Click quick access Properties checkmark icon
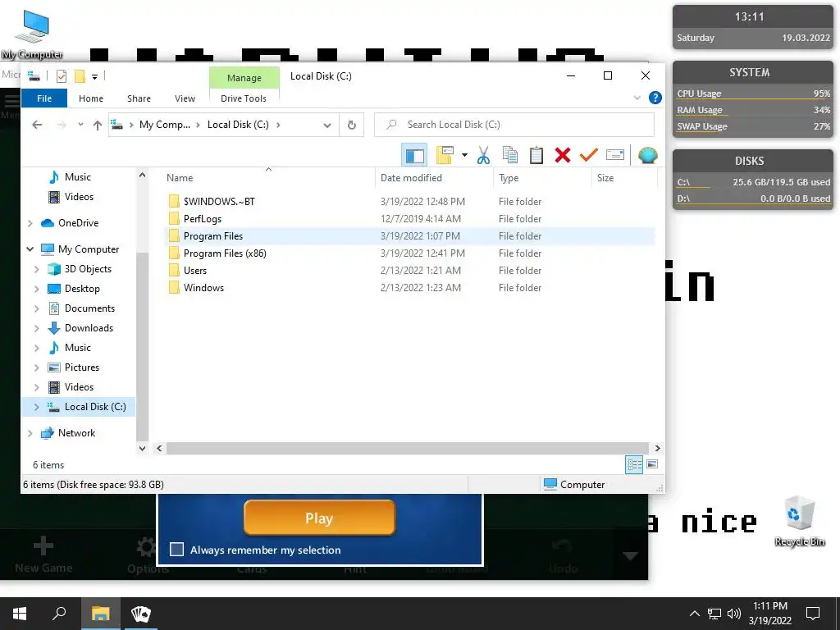 click(x=62, y=76)
